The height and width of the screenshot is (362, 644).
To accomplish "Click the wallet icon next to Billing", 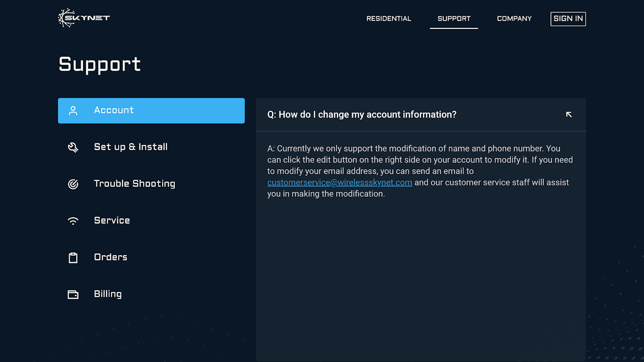I will pos(73,295).
